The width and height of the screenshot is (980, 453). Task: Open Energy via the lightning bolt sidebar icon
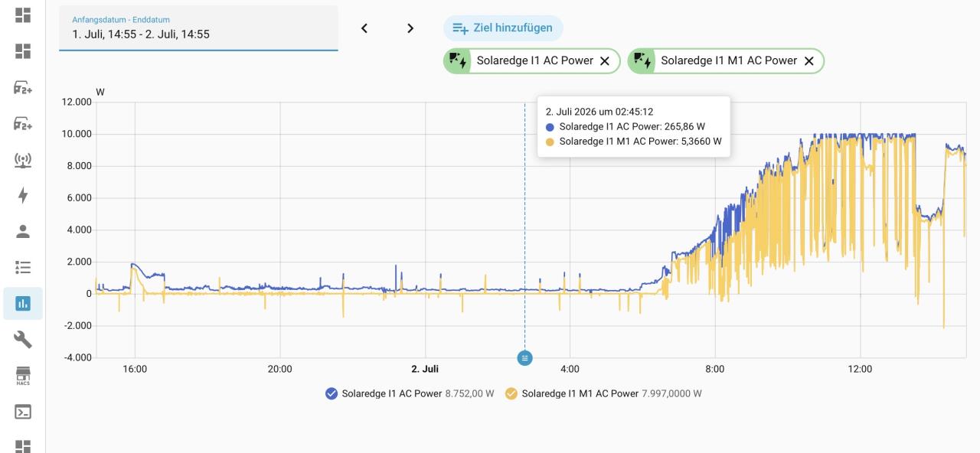[23, 195]
